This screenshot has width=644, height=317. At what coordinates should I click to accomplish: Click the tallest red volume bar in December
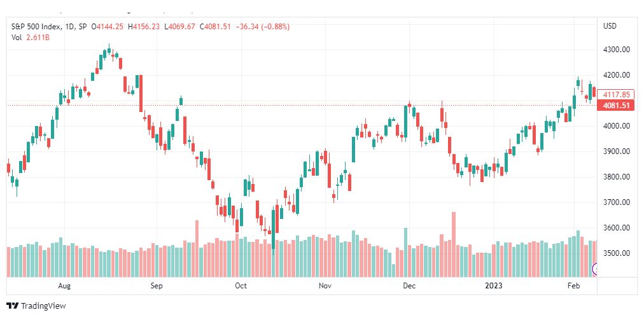coord(454,244)
